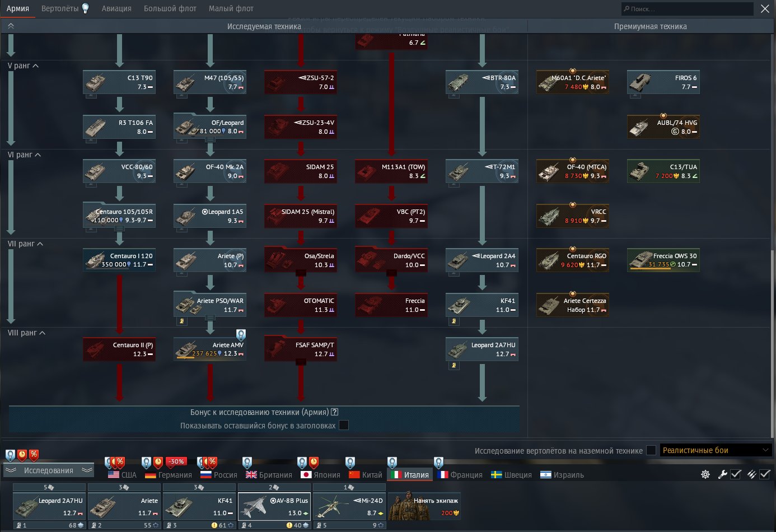Select the Ariete AMV tank being researched
Viewport: 776px width, 532px height.
tap(210, 349)
